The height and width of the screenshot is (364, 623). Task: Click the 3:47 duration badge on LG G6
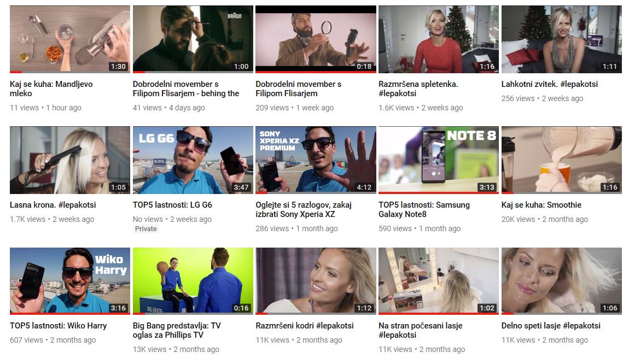241,187
